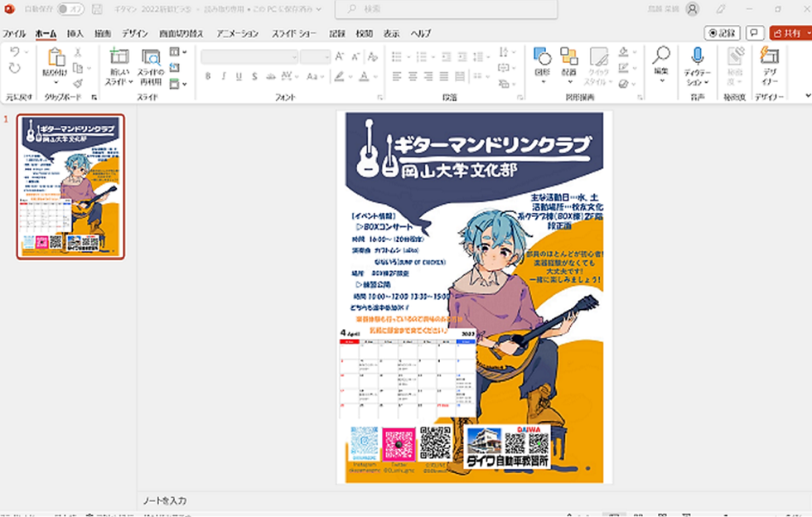
Task: Decrease font size with smaller A icon
Action: 355,56
